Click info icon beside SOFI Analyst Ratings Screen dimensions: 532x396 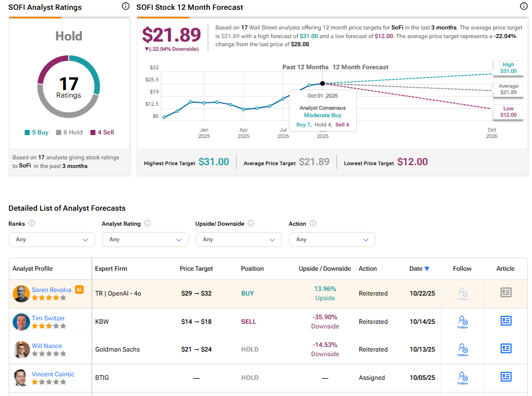[x=126, y=6]
